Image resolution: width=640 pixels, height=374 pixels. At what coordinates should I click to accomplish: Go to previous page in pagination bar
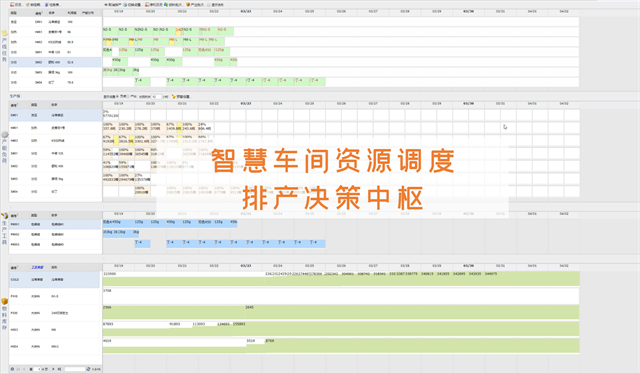[24, 369]
